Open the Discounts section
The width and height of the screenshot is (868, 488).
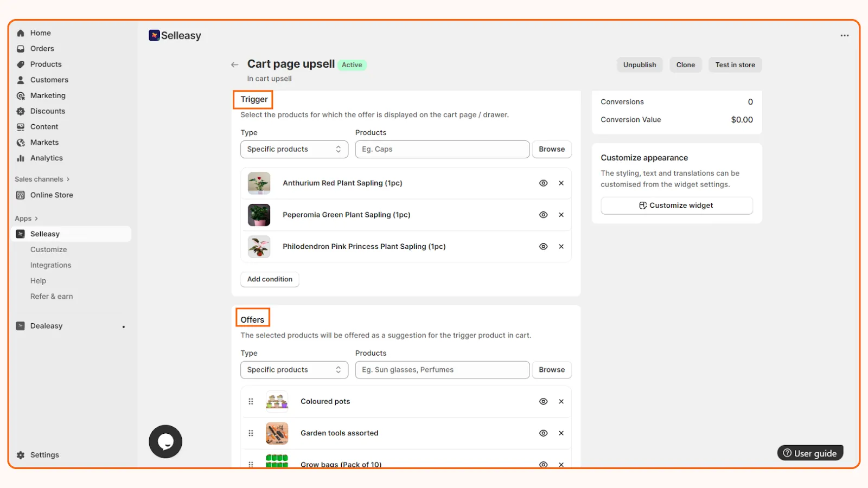pyautogui.click(x=47, y=111)
